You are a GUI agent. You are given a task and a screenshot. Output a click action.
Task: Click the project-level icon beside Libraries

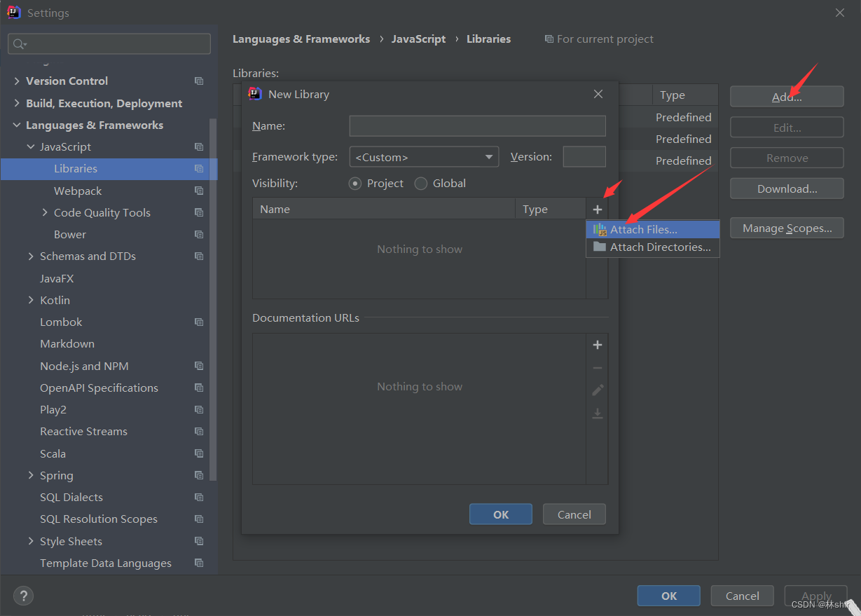coord(199,169)
